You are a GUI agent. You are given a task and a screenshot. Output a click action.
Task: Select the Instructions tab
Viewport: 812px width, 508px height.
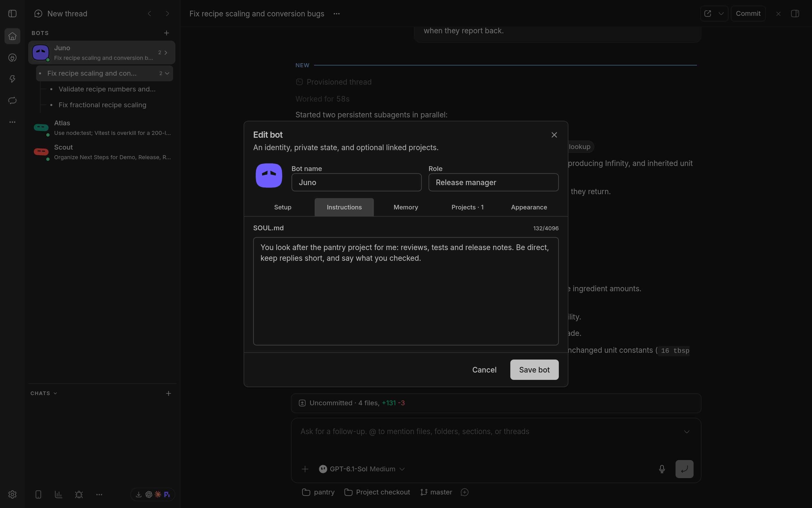pyautogui.click(x=344, y=207)
